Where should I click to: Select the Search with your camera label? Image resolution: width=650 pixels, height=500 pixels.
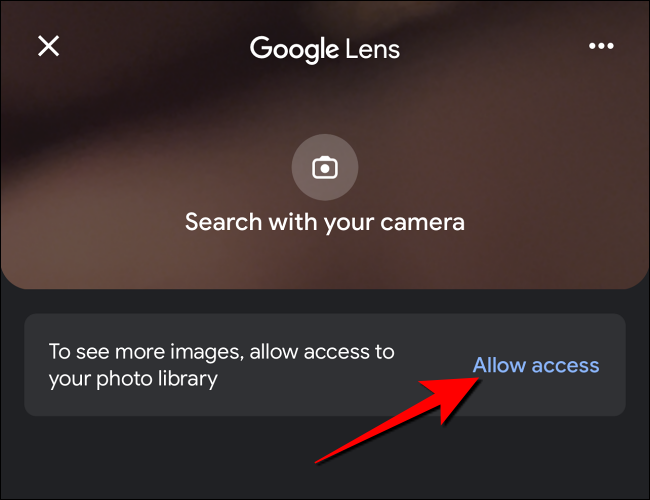click(x=325, y=222)
